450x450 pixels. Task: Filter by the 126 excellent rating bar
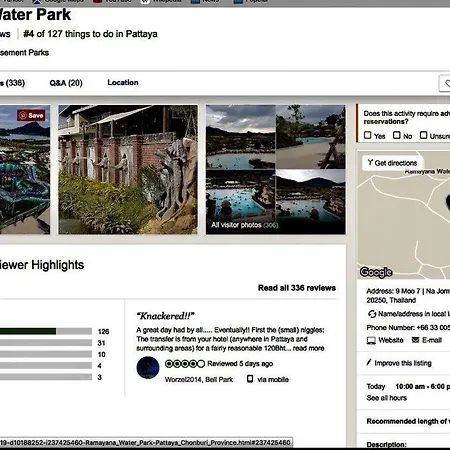click(46, 331)
